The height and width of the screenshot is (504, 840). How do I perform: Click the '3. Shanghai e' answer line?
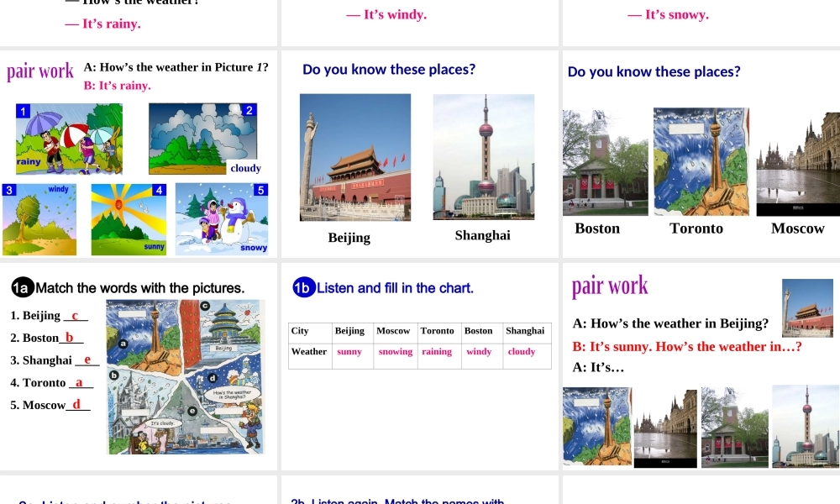[55, 360]
